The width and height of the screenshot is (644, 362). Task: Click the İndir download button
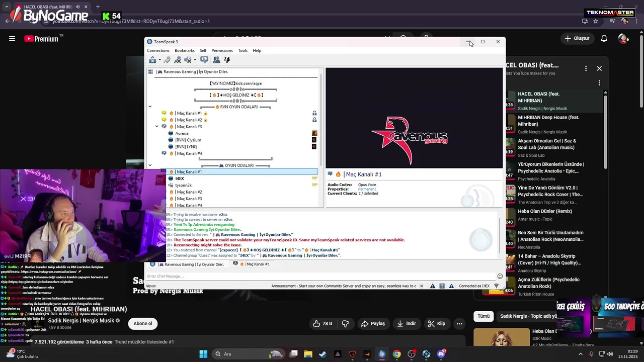click(x=406, y=323)
